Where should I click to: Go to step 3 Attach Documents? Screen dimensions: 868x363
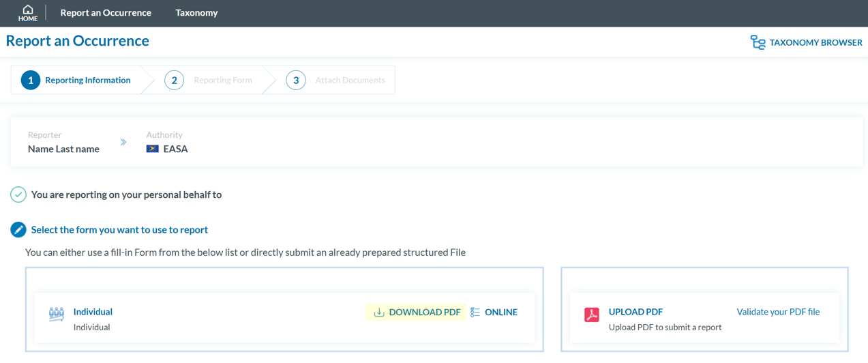(335, 81)
